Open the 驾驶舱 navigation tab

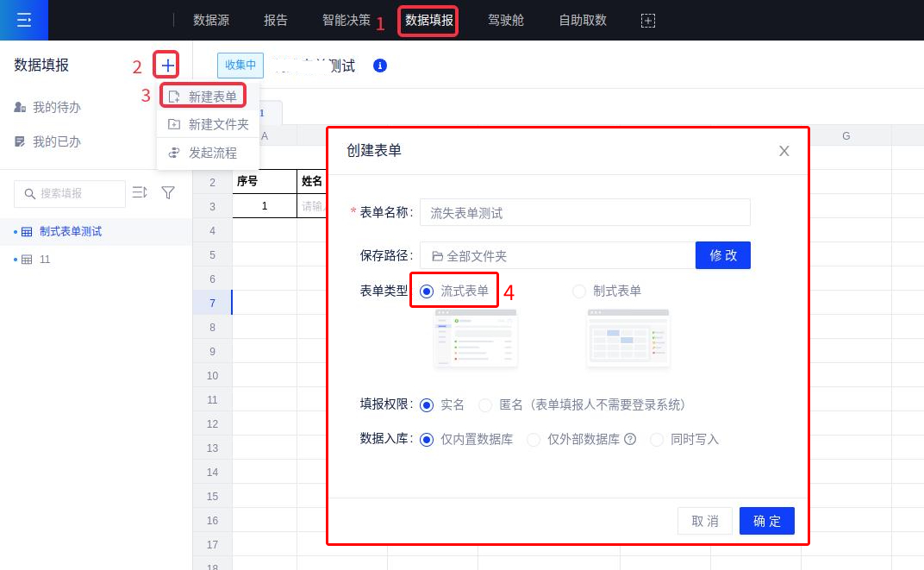click(505, 20)
